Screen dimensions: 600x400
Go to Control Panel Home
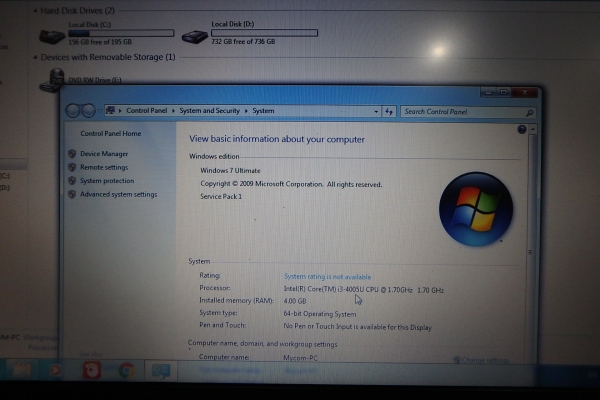point(111,133)
